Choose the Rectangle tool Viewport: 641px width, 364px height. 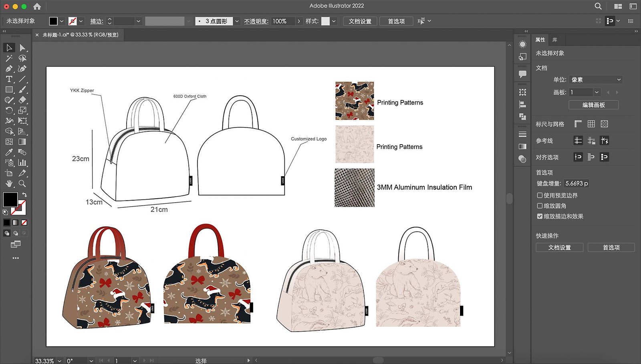pos(9,90)
